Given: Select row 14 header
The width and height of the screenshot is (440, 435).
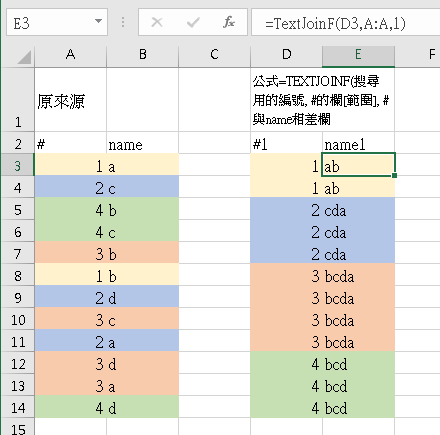Looking at the screenshot, I should (x=18, y=407).
